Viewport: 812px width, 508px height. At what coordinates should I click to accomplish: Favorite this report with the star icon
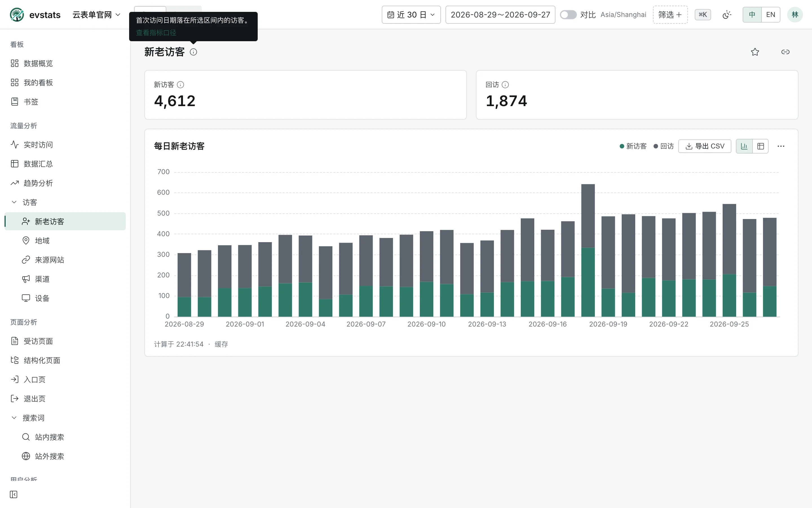coord(755,52)
